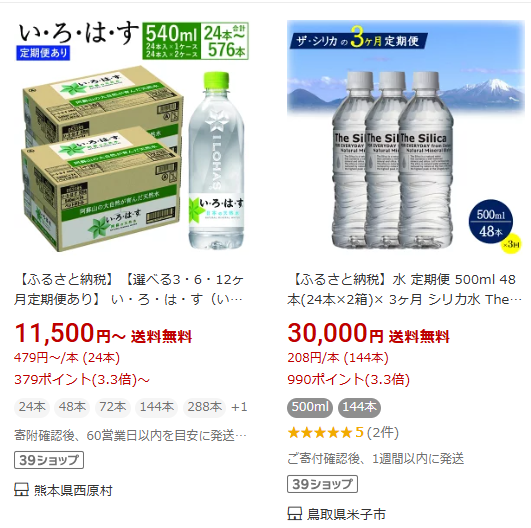Click the dark 144本 tag on Silica listing
The width and height of the screenshot is (531, 528).
[359, 407]
